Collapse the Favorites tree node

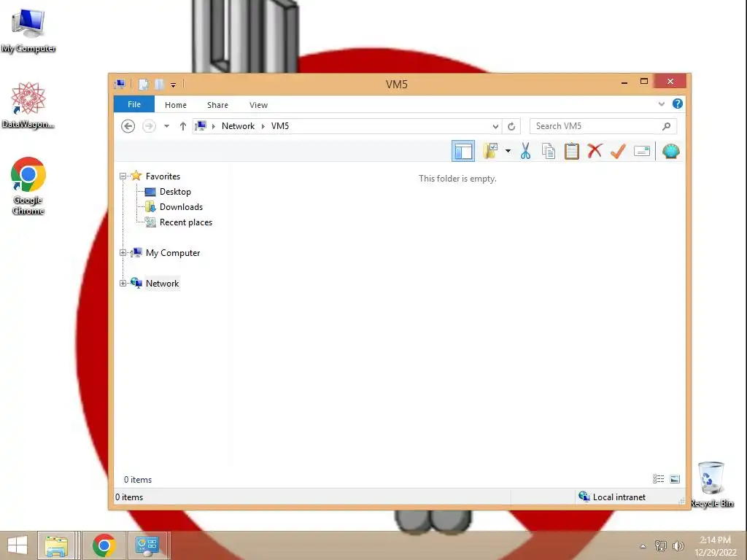click(123, 176)
